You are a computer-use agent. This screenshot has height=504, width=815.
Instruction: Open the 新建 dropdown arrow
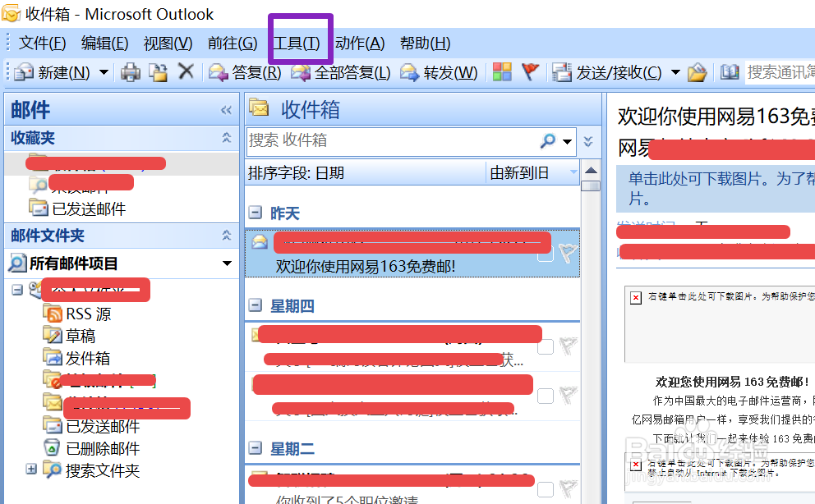tap(104, 72)
